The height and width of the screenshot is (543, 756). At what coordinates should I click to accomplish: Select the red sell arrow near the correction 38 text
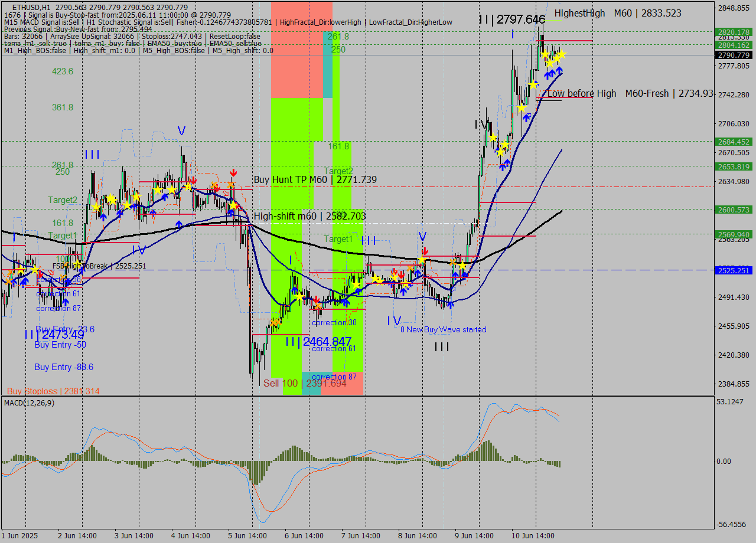[317, 300]
